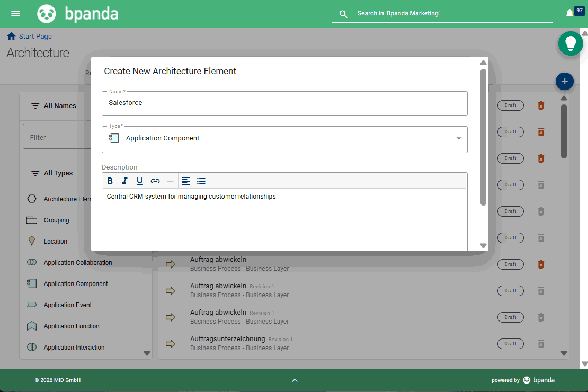Screen dimensions: 588x392
Task: Collapse the footer with the chevron arrow
Action: click(295, 380)
